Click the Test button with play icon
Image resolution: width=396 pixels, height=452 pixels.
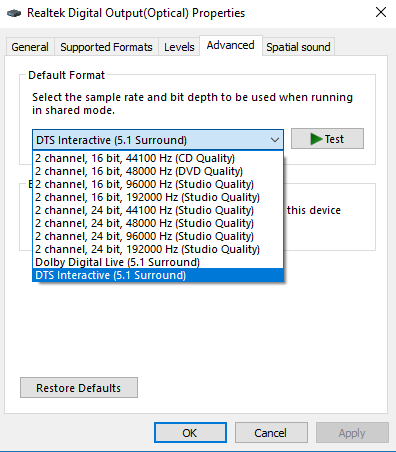point(327,139)
